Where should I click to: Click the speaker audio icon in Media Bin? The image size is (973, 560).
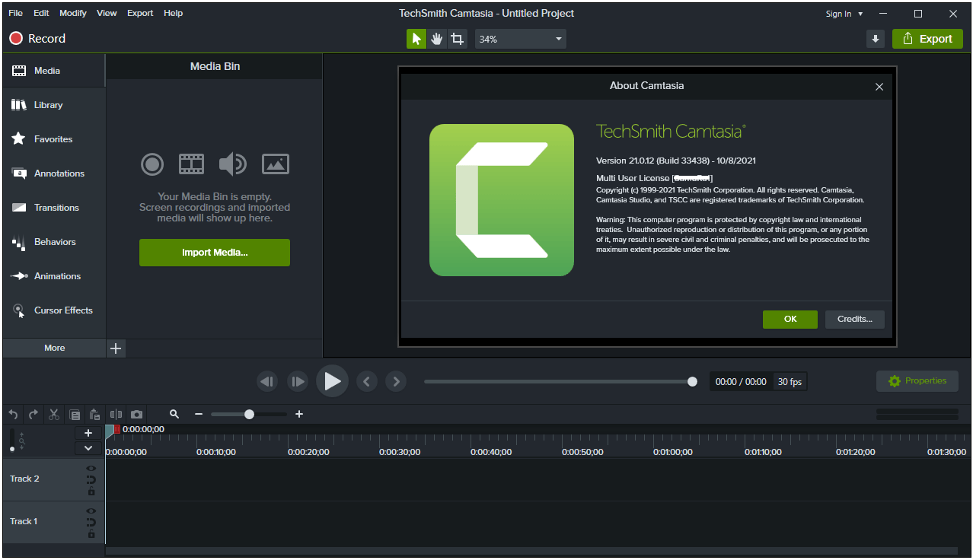click(232, 164)
